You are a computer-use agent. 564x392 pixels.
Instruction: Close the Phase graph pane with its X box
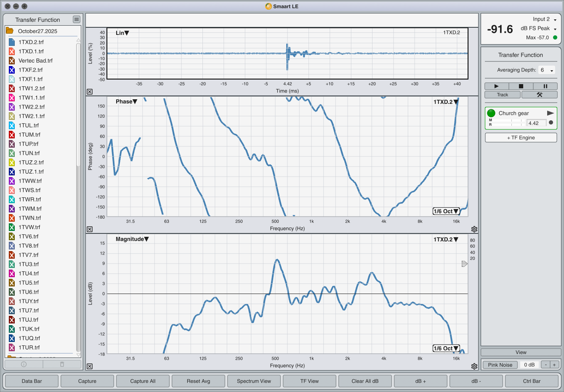pos(90,229)
